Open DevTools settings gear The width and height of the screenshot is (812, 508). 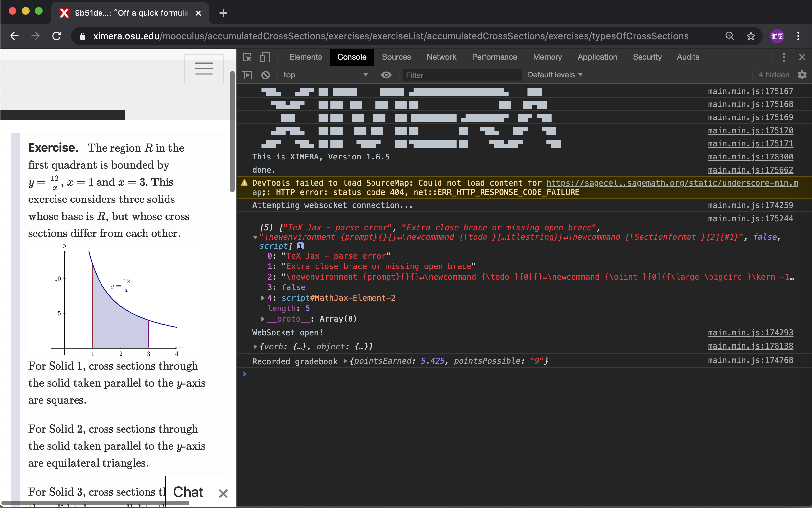802,75
